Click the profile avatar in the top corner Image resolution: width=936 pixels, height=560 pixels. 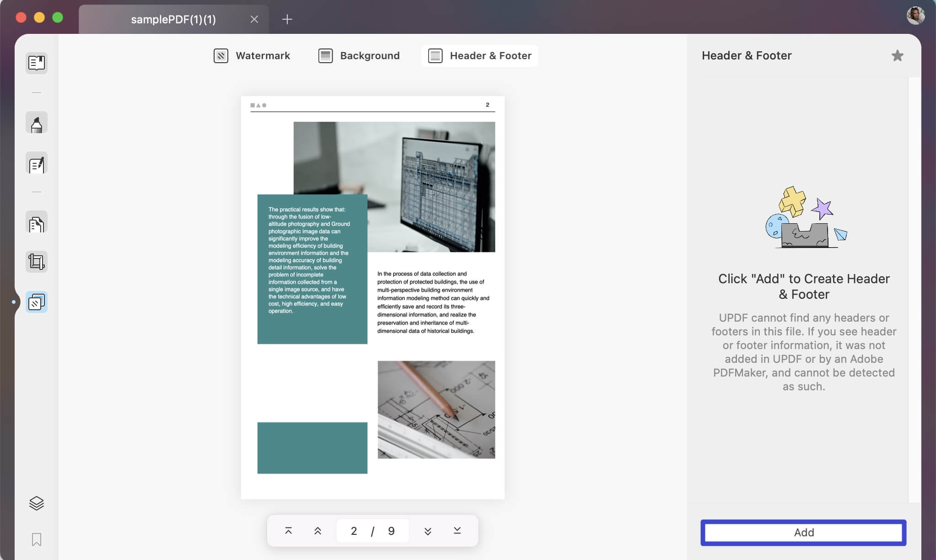click(x=916, y=15)
